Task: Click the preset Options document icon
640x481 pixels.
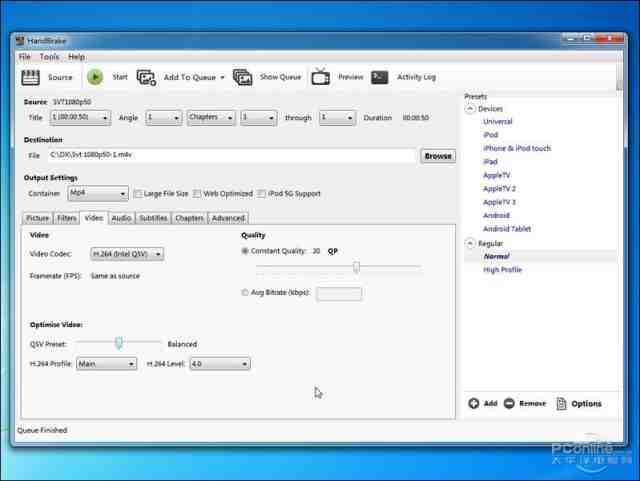Action: point(562,403)
